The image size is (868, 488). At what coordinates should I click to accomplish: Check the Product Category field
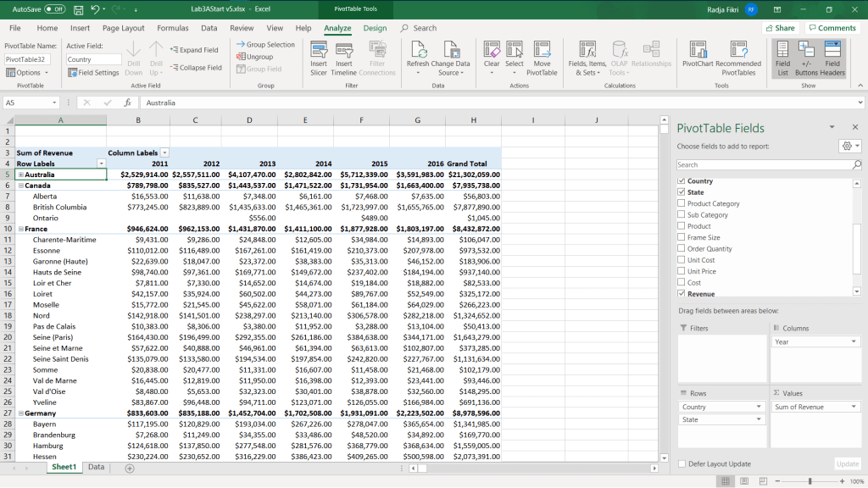pos(682,203)
